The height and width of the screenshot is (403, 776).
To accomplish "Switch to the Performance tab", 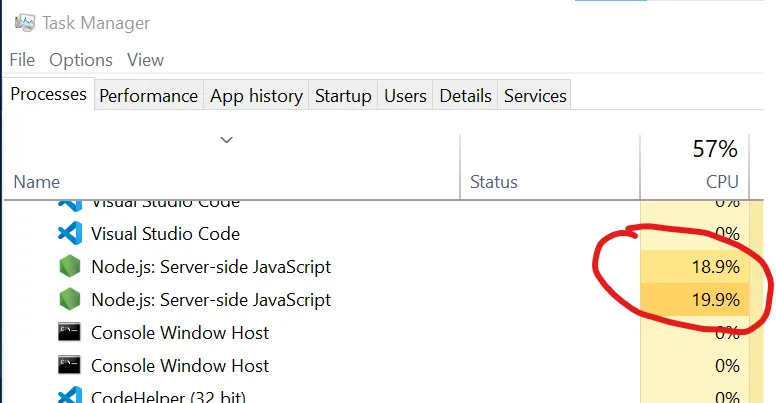I will (x=148, y=96).
